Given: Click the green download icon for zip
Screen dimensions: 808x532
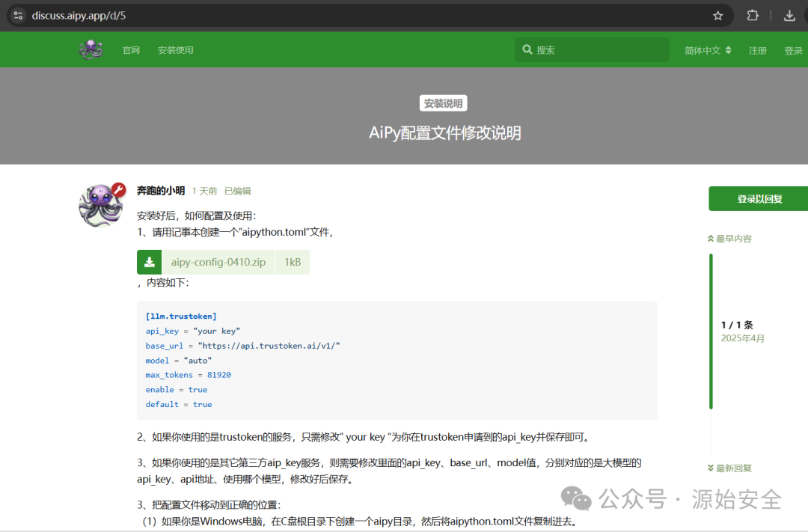Looking at the screenshot, I should [150, 262].
